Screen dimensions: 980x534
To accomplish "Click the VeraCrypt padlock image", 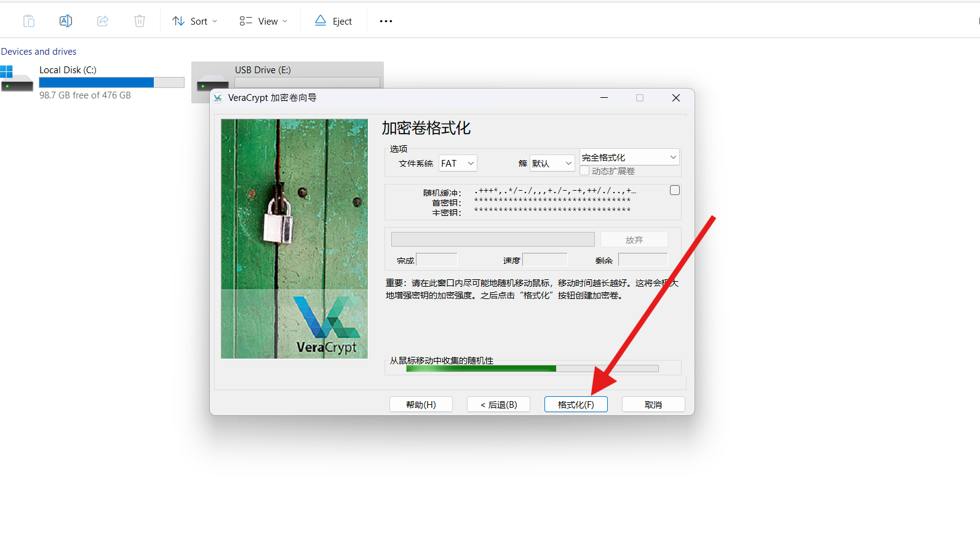I will 294,239.
